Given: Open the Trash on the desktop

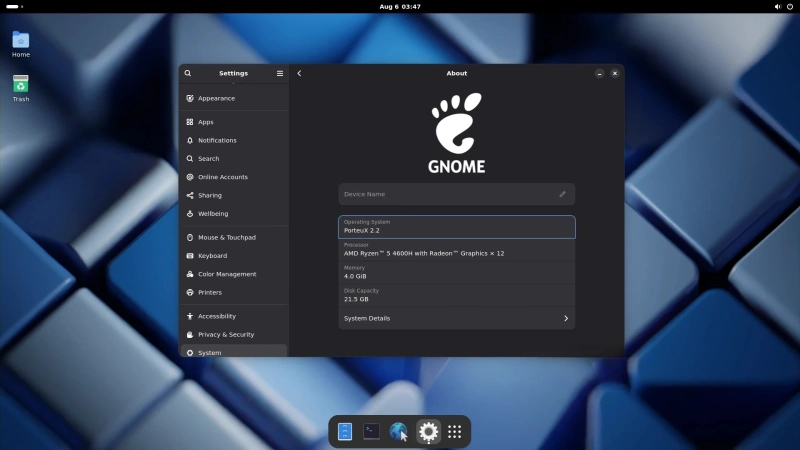Looking at the screenshot, I should (21, 88).
